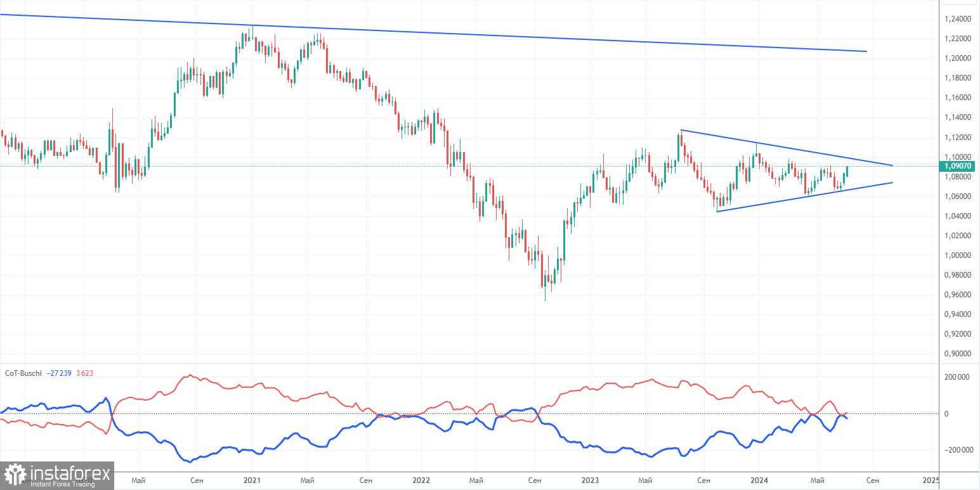980x490 pixels.
Task: Click the −200 000 indicator scale label
Action: pos(958,450)
